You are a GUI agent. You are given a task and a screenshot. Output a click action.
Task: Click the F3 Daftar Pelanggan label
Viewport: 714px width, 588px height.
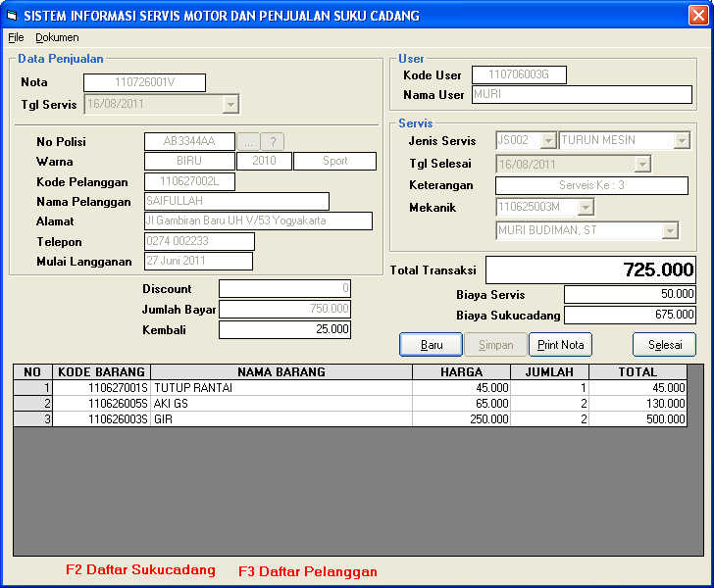tap(308, 571)
